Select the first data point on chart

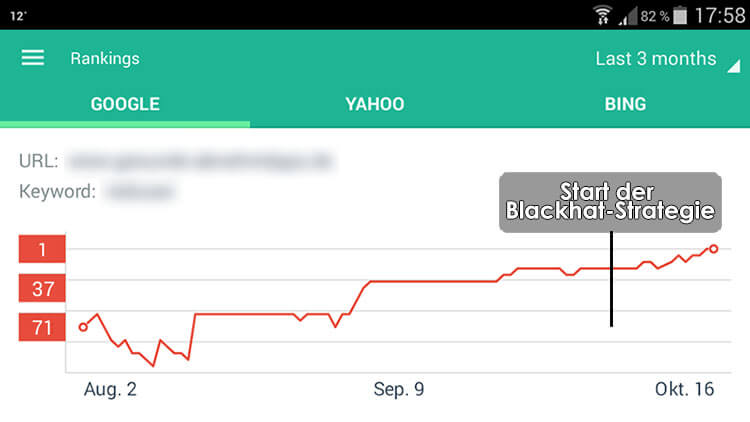click(83, 326)
